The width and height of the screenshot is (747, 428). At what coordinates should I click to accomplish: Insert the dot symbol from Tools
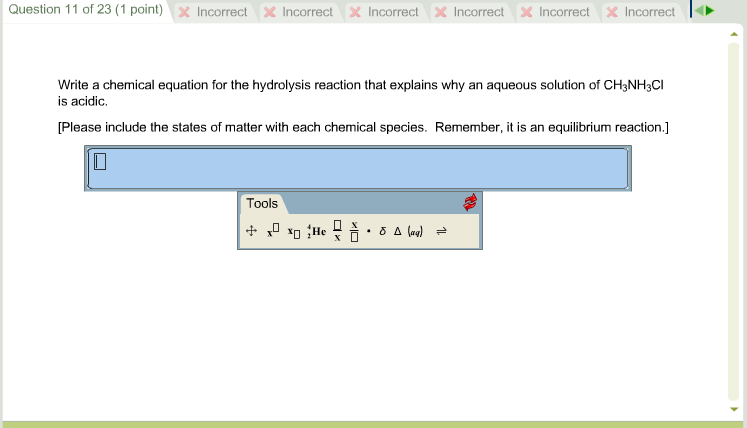pyautogui.click(x=369, y=231)
